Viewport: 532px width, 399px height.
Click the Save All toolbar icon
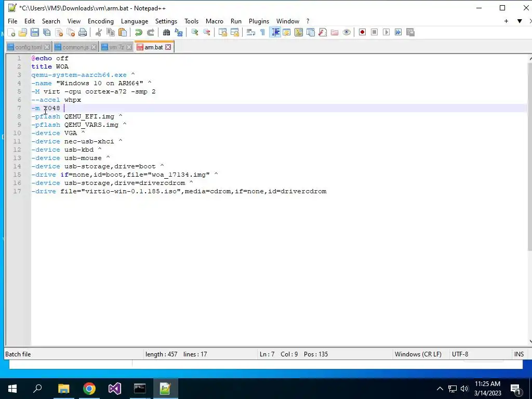pyautogui.click(x=46, y=32)
